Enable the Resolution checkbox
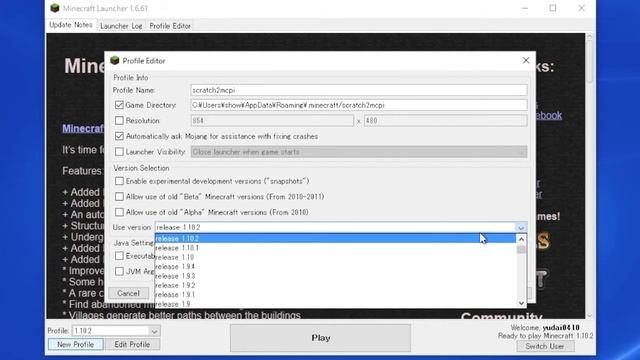The width and height of the screenshot is (640, 360). click(x=119, y=120)
